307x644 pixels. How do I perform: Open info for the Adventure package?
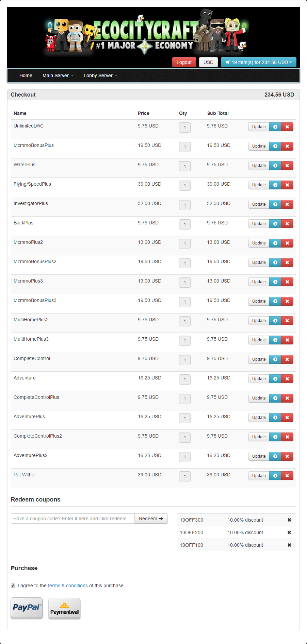tap(275, 379)
